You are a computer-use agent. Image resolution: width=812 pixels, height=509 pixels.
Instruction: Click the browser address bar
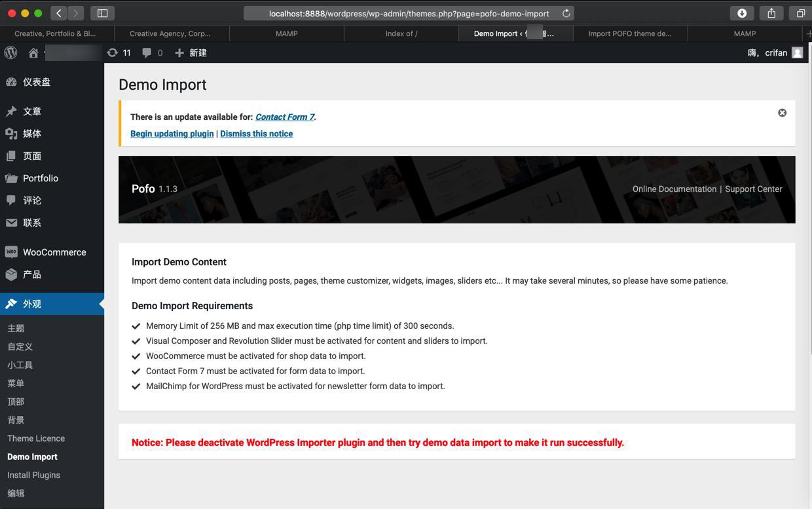coord(409,13)
